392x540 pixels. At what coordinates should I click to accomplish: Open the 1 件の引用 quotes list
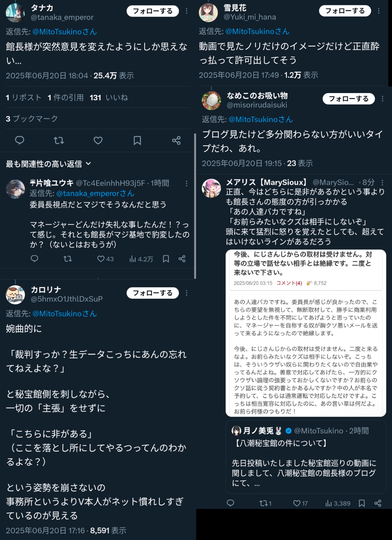pos(66,98)
